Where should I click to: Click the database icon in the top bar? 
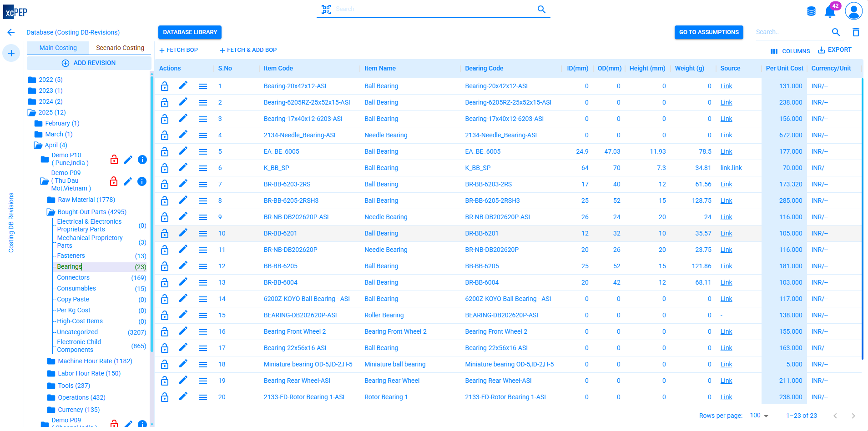811,11
